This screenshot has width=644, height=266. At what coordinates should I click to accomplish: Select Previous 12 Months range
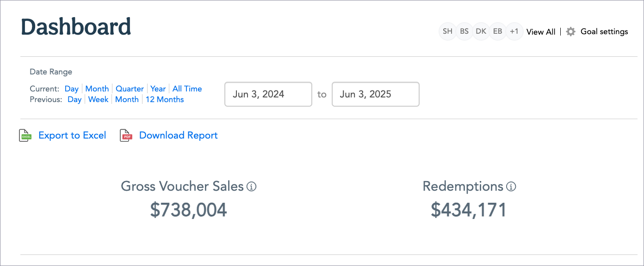[165, 99]
